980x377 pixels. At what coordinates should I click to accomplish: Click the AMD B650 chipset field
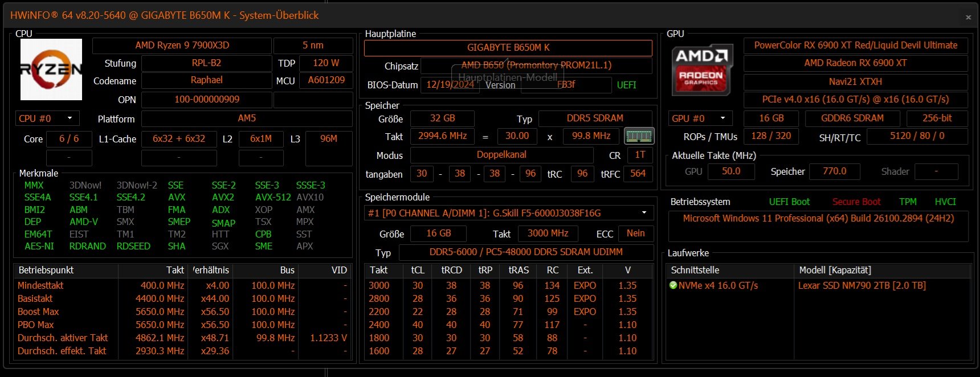point(536,65)
